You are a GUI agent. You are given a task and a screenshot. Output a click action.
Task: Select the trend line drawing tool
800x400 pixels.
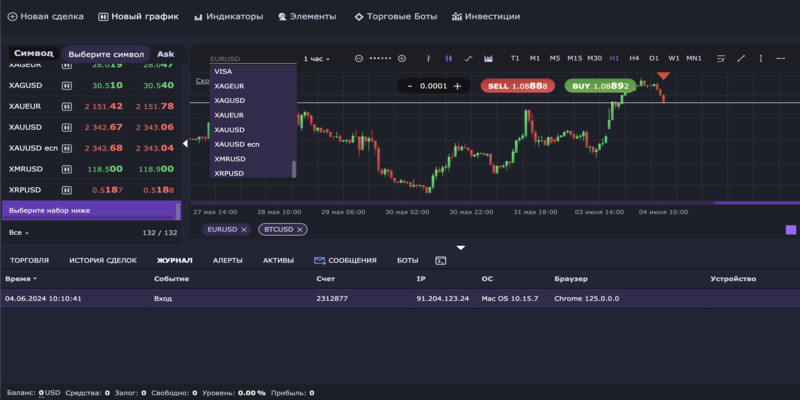(741, 59)
